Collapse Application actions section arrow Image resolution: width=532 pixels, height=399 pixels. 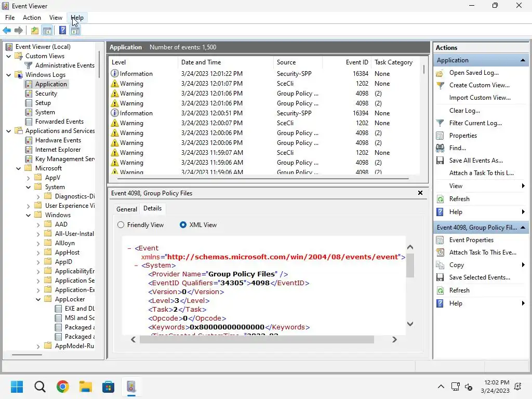[523, 60]
